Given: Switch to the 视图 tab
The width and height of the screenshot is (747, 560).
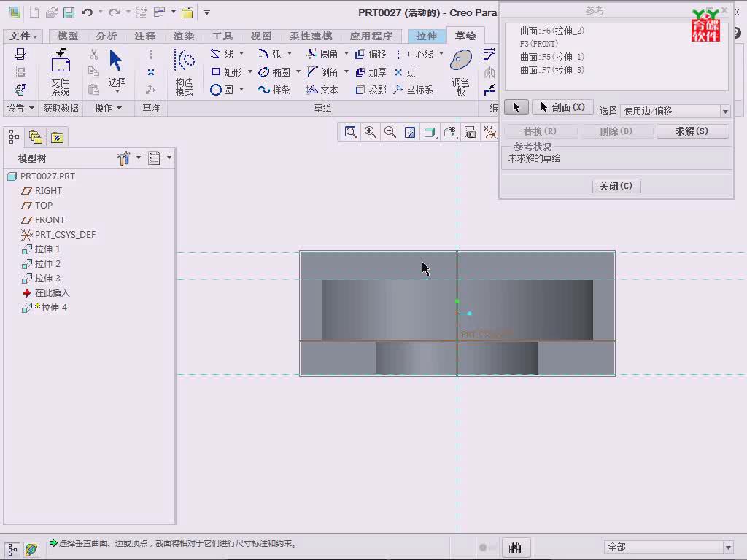Looking at the screenshot, I should point(261,36).
